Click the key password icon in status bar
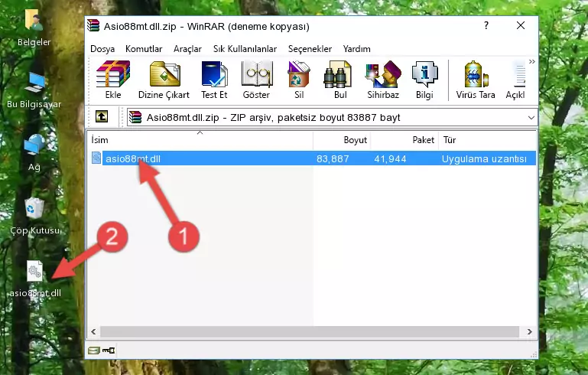This screenshot has width=588, height=375. pos(109,351)
